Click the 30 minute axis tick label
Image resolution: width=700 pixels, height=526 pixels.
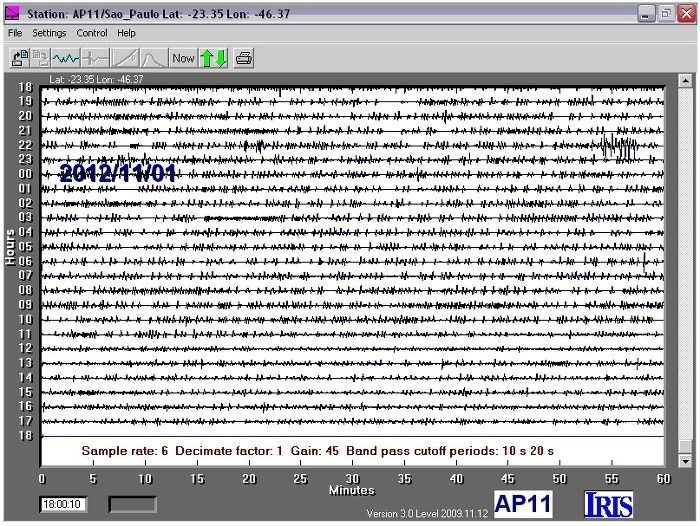pos(353,479)
